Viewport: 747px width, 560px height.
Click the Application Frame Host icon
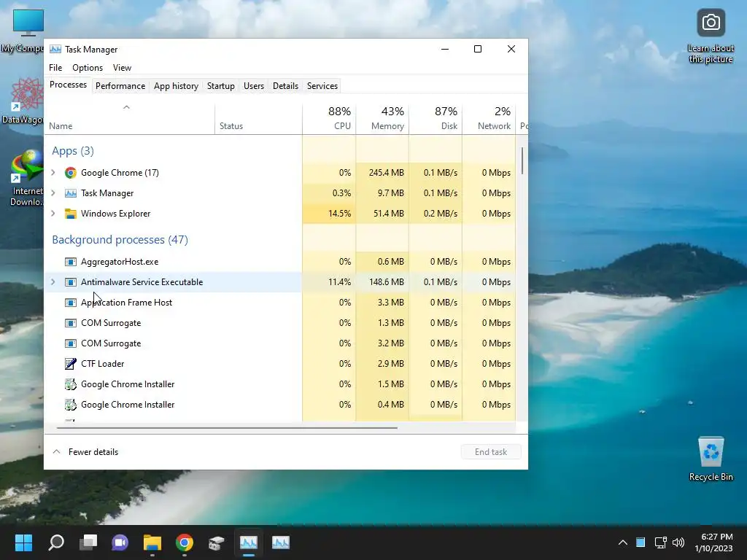[71, 303]
